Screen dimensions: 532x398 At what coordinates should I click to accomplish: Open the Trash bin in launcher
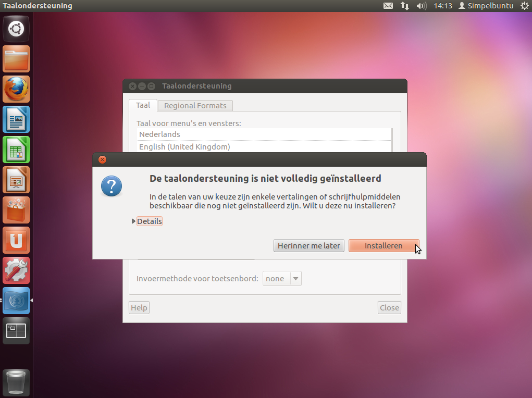point(16,383)
